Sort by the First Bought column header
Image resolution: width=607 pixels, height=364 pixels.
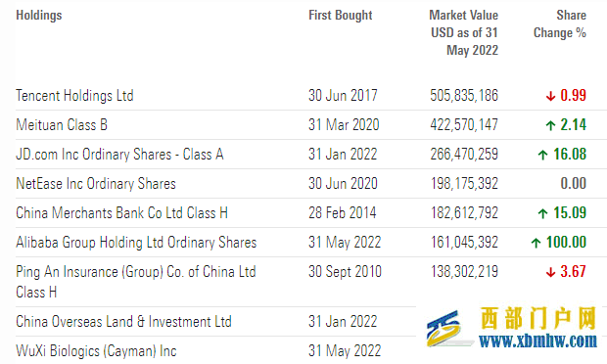[341, 16]
